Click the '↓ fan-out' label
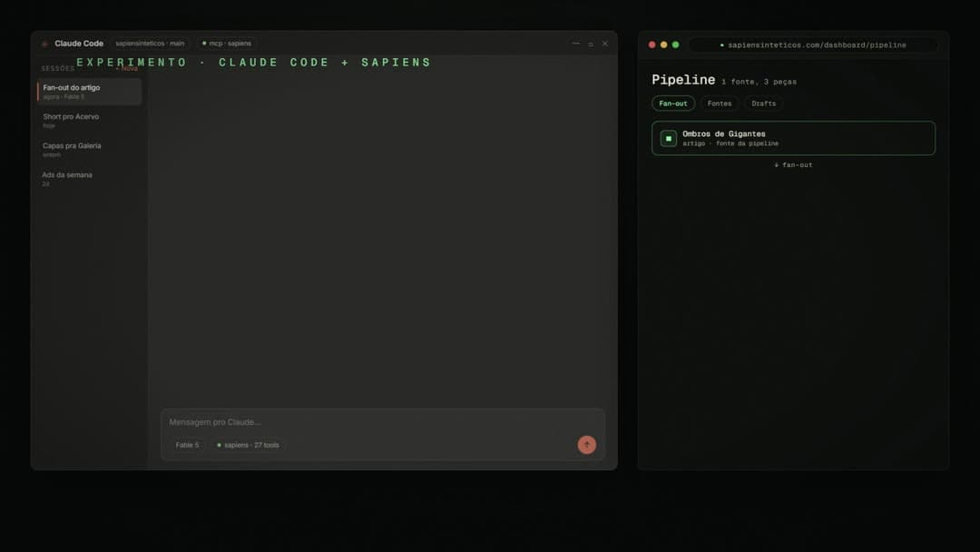 pyautogui.click(x=793, y=165)
